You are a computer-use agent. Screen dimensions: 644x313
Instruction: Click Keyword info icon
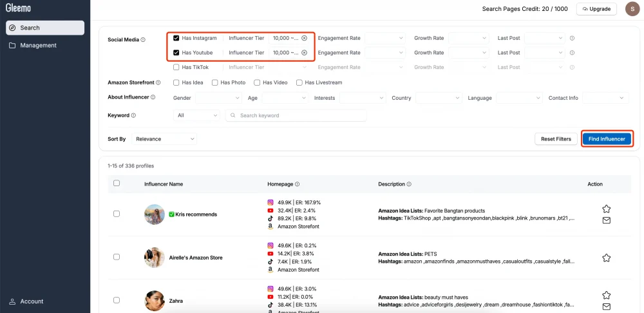(133, 115)
